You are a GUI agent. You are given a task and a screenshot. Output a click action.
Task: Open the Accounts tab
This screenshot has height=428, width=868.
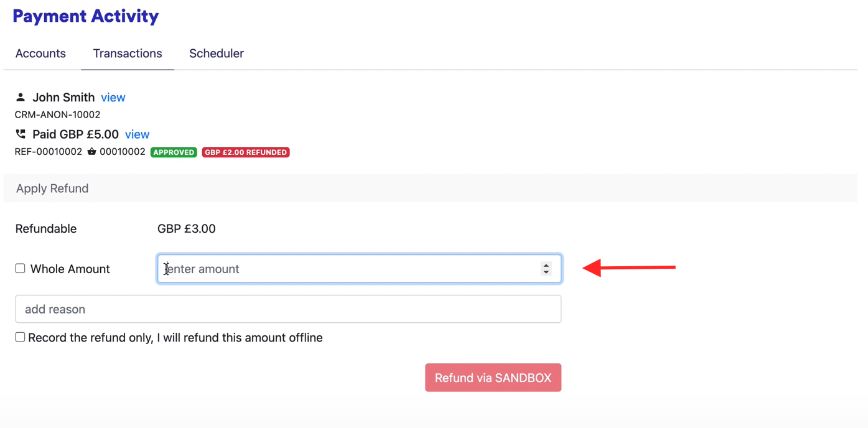tap(40, 53)
